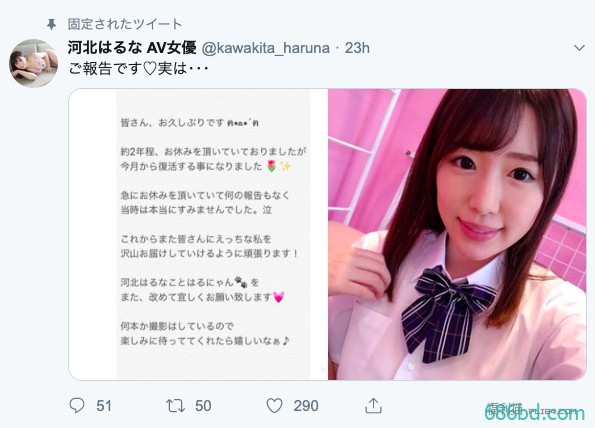The image size is (595, 428).
Task: Click the reply count 51
Action: (104, 406)
